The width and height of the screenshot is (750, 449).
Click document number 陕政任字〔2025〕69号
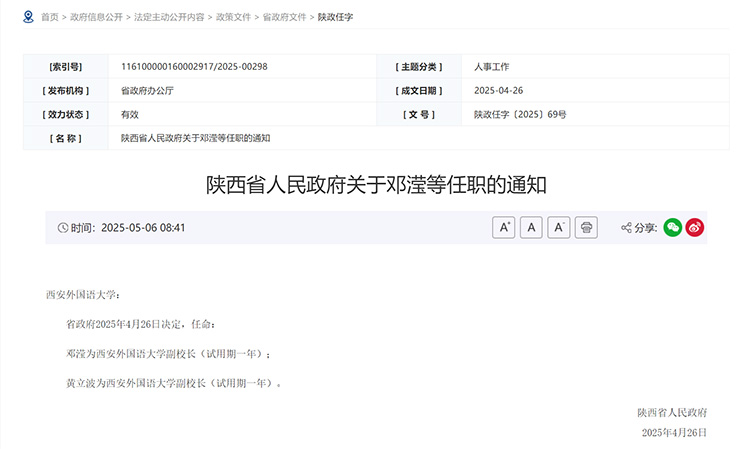520,115
